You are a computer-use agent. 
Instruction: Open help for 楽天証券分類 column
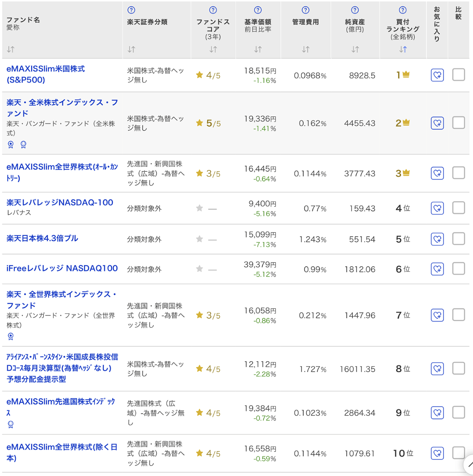pyautogui.click(x=131, y=10)
